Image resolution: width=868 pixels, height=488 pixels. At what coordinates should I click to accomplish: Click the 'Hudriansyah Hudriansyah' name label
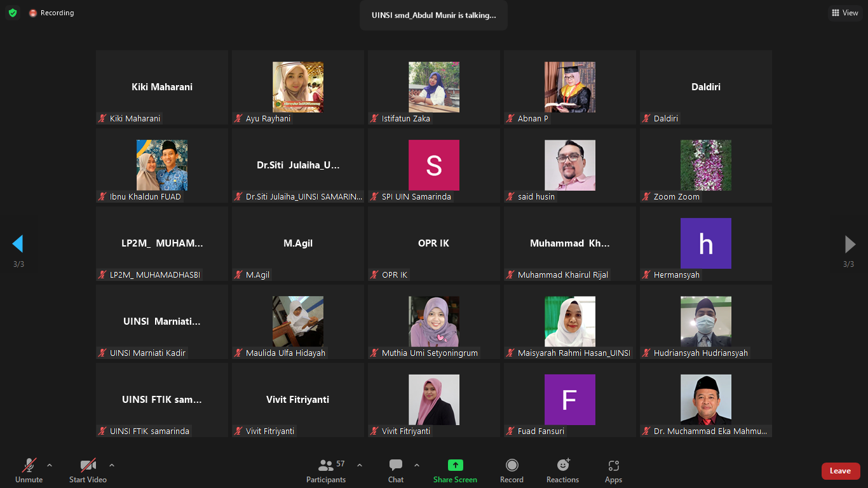pos(701,353)
